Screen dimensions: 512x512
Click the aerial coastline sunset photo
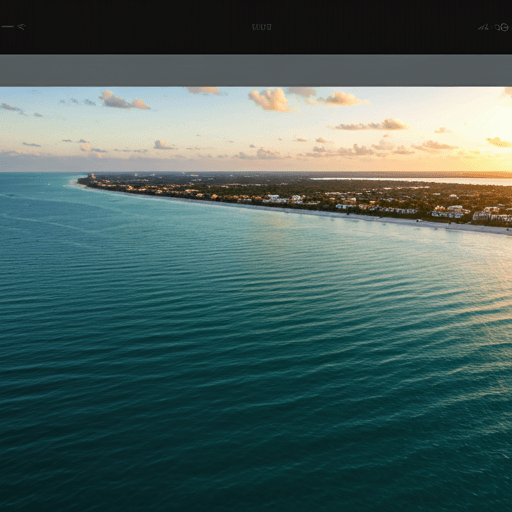tap(256, 299)
